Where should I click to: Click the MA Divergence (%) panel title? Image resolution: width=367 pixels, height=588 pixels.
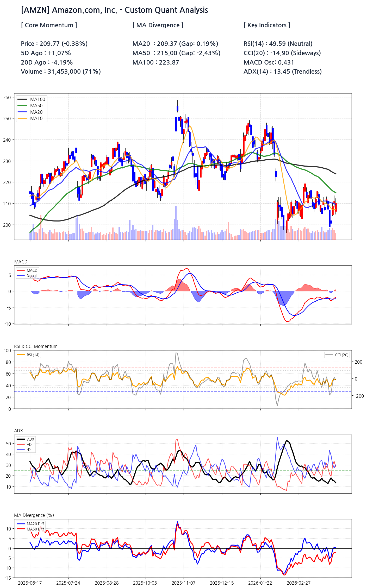(34, 515)
